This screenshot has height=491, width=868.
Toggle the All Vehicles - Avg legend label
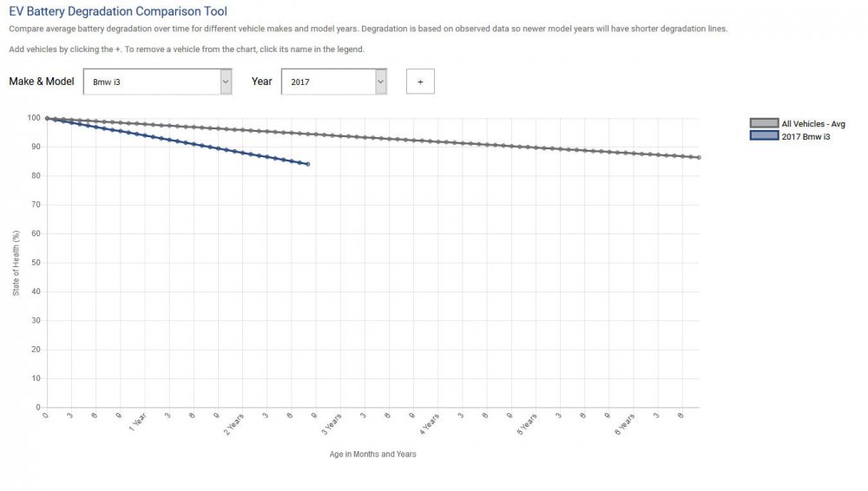point(813,124)
